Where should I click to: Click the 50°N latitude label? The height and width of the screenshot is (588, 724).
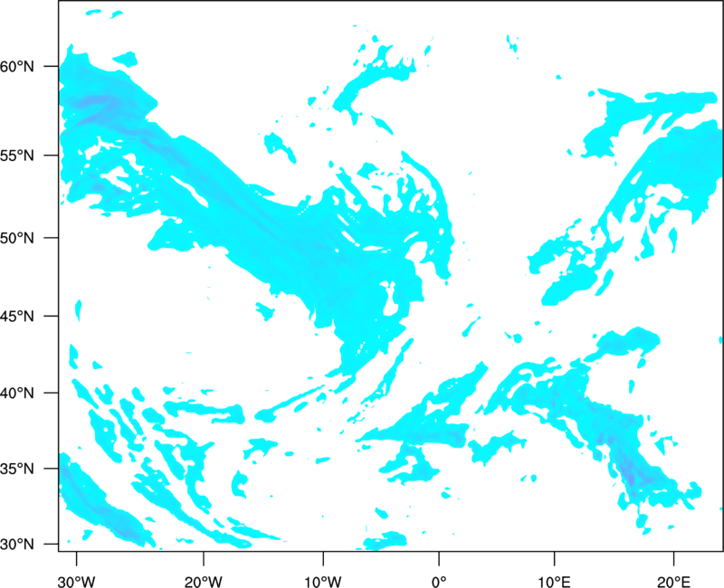[17, 238]
